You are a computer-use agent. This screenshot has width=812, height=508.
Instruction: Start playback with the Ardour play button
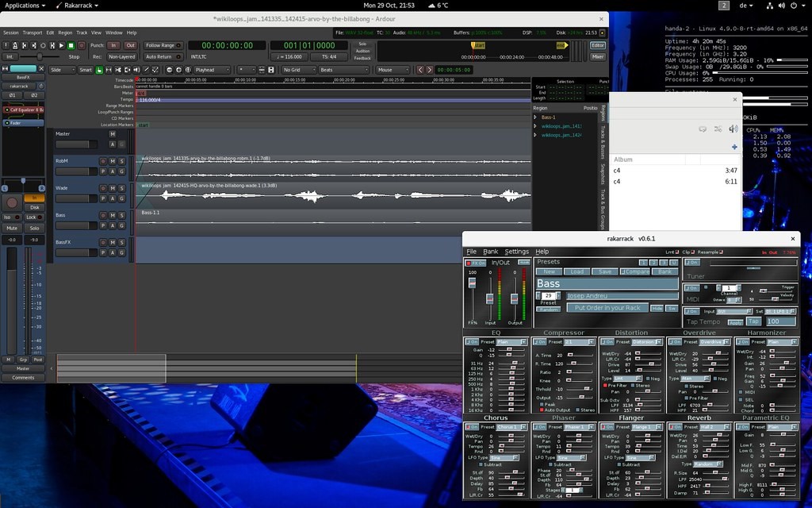(61, 45)
